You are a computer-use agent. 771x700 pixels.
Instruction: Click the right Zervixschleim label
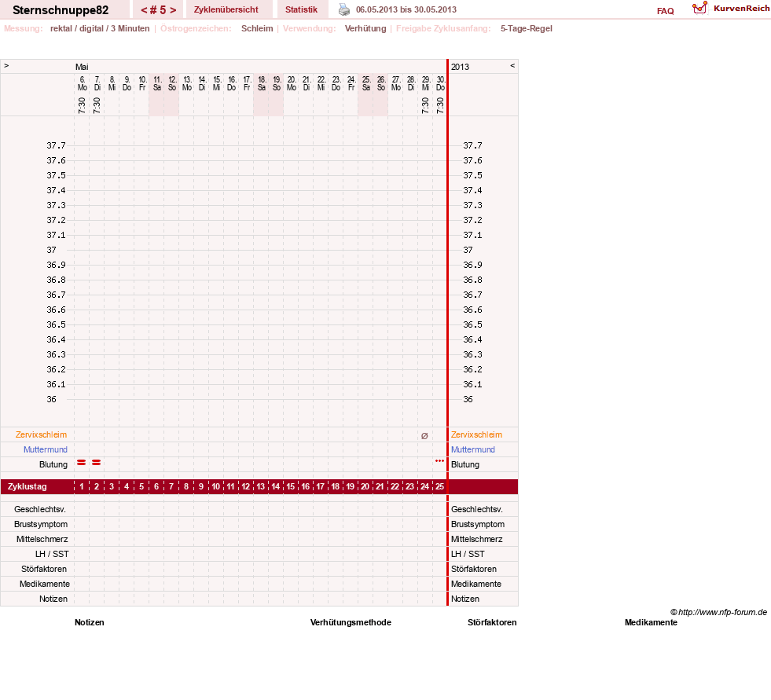pyautogui.click(x=476, y=434)
